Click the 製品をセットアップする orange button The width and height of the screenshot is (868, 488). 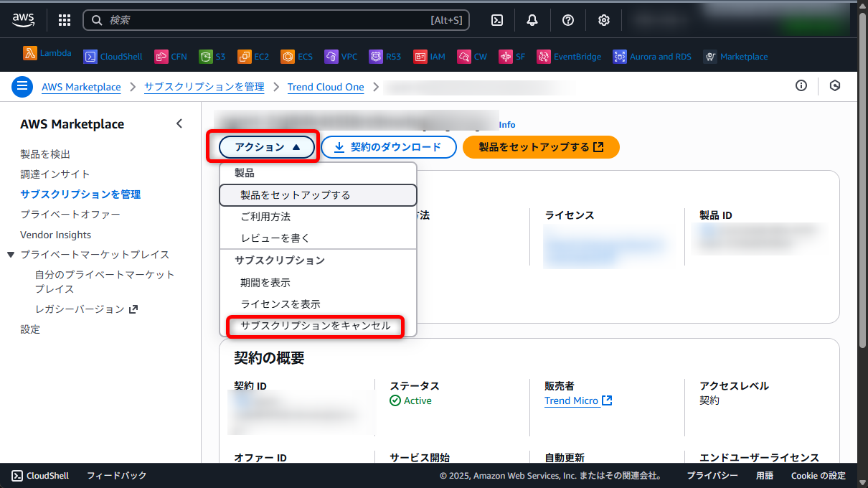[x=541, y=146]
